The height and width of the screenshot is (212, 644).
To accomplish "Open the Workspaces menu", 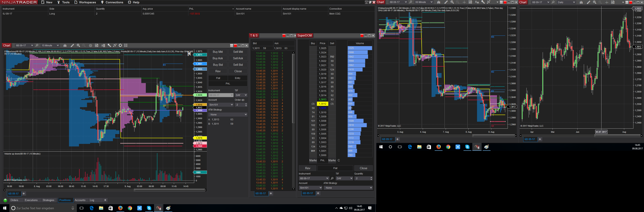I will click(x=85, y=2).
